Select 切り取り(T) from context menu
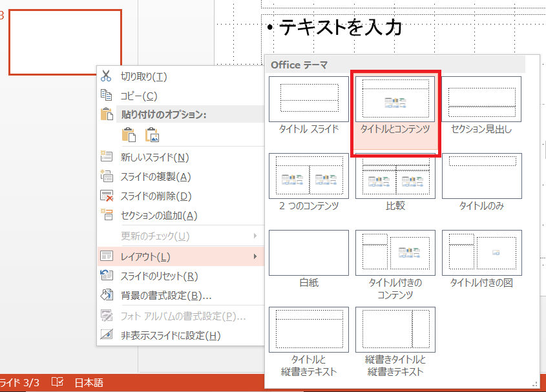Screen dimensions: 546x392 coord(180,76)
